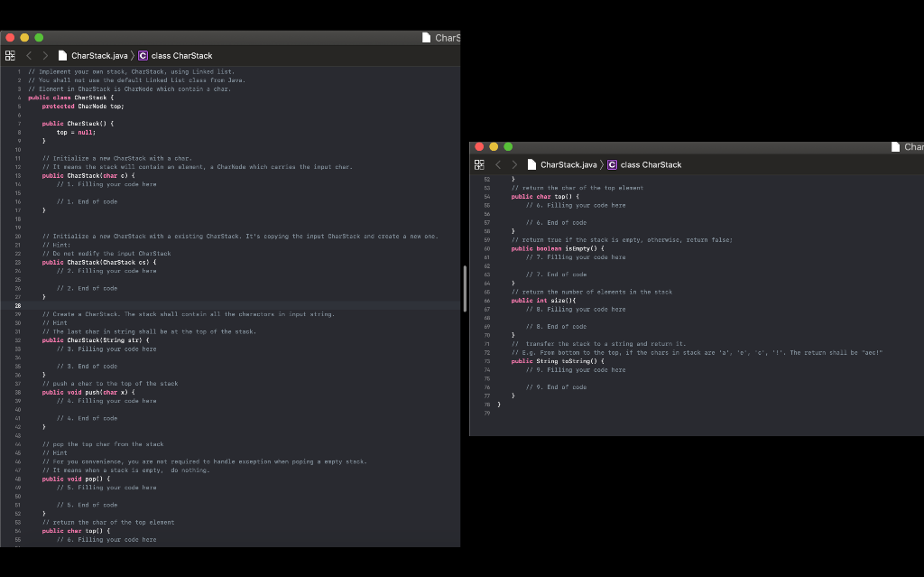Click 'public CharStack(CharStack cs) {' line
The height and width of the screenshot is (577, 924).
pyautogui.click(x=99, y=262)
